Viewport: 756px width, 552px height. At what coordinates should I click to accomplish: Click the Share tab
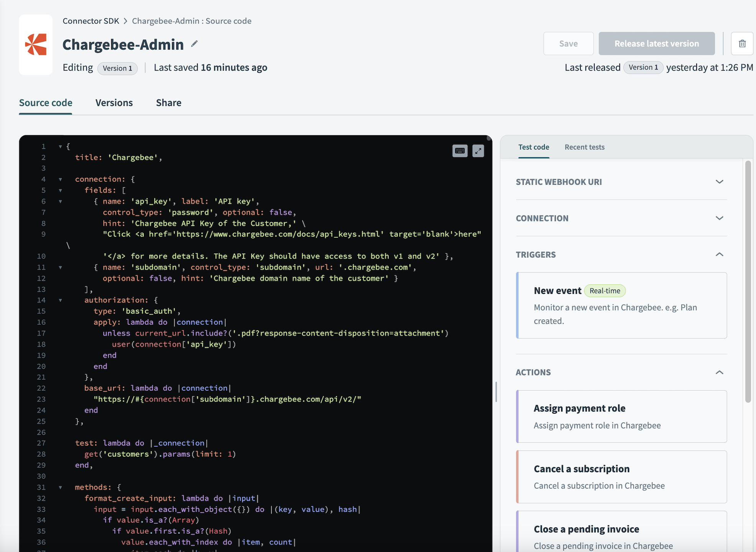[x=168, y=102]
